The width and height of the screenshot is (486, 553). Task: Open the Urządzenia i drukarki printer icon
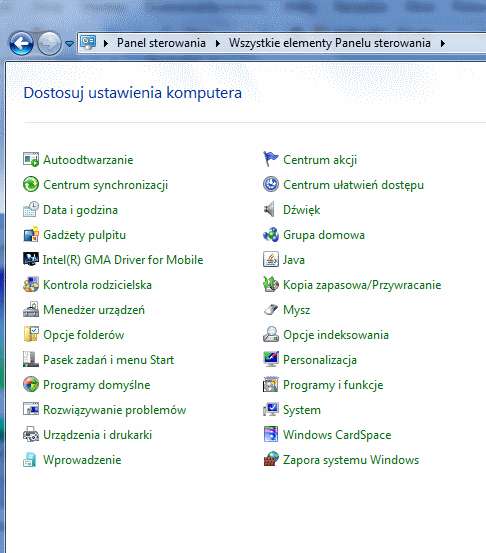[x=31, y=435]
